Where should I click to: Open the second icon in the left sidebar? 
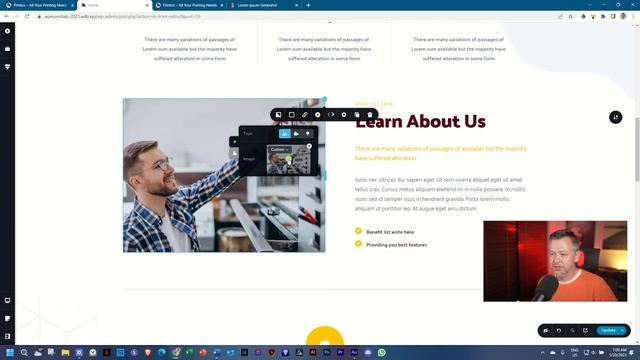coord(7,49)
